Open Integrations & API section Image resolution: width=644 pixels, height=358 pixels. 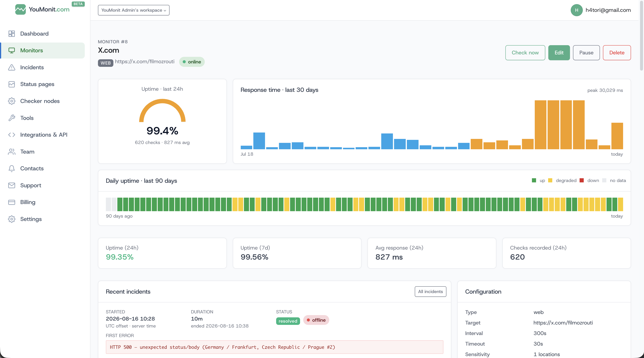(43, 135)
